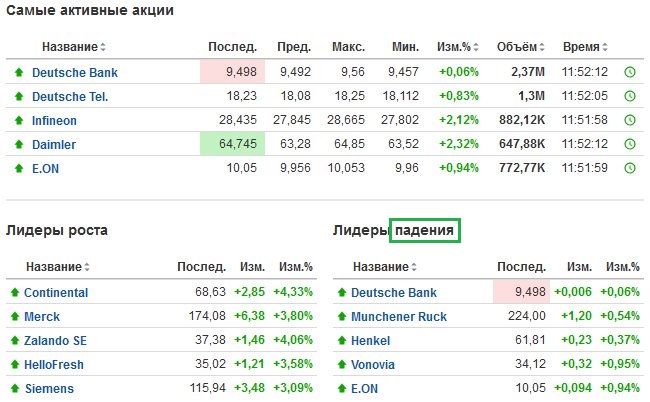The width and height of the screenshot is (650, 402).
Task: Click the clock icon in Deutsche Bank row
Action: coord(630,72)
